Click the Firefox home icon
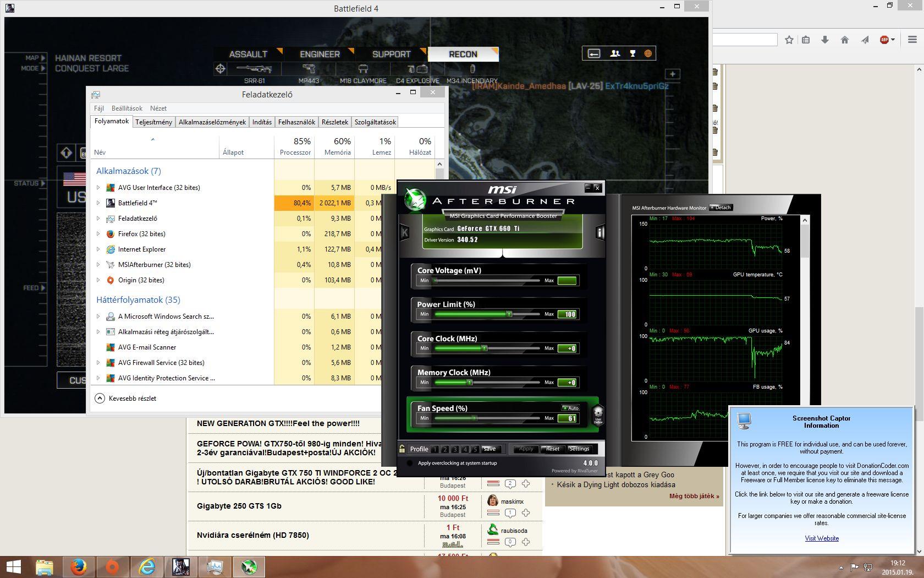924x578 pixels. pyautogui.click(x=845, y=40)
